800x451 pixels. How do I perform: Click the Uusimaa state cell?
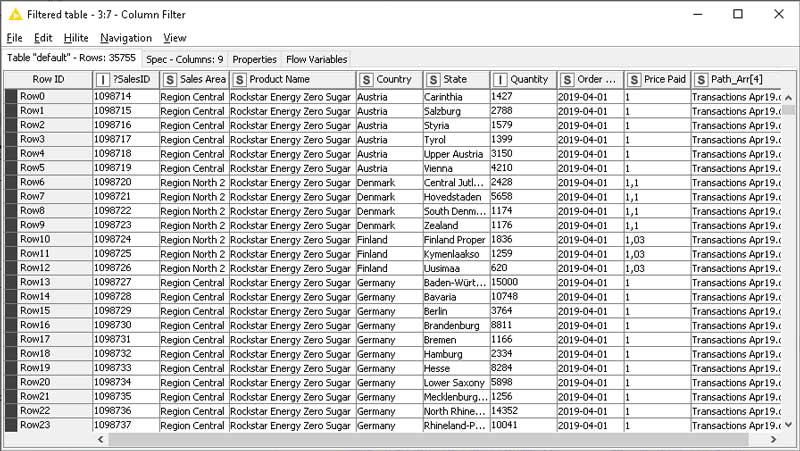click(456, 268)
